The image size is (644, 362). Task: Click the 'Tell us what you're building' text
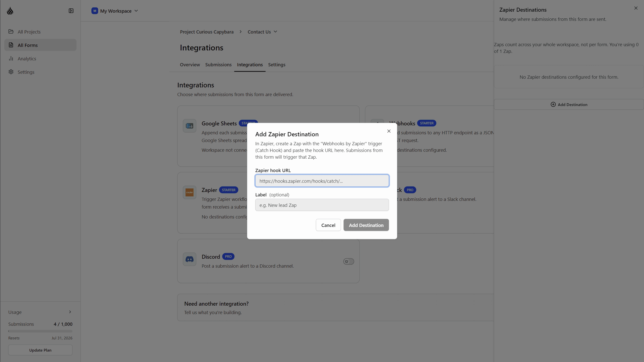click(213, 313)
